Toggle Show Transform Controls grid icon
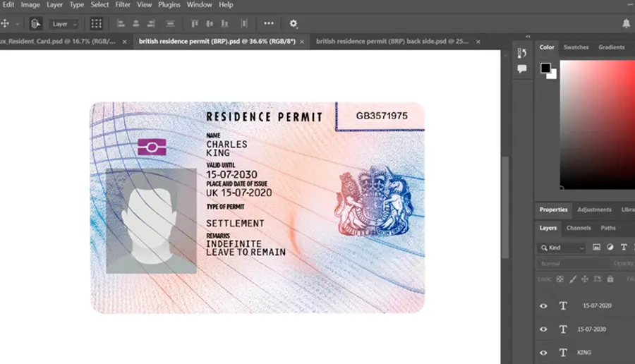Image resolution: width=635 pixels, height=364 pixels. pyautogui.click(x=96, y=23)
